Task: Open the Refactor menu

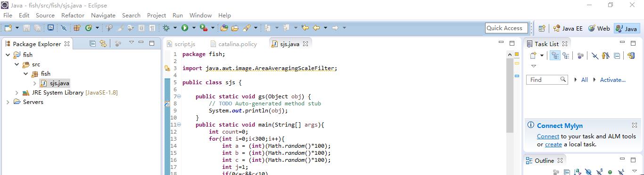Action: coord(73,15)
